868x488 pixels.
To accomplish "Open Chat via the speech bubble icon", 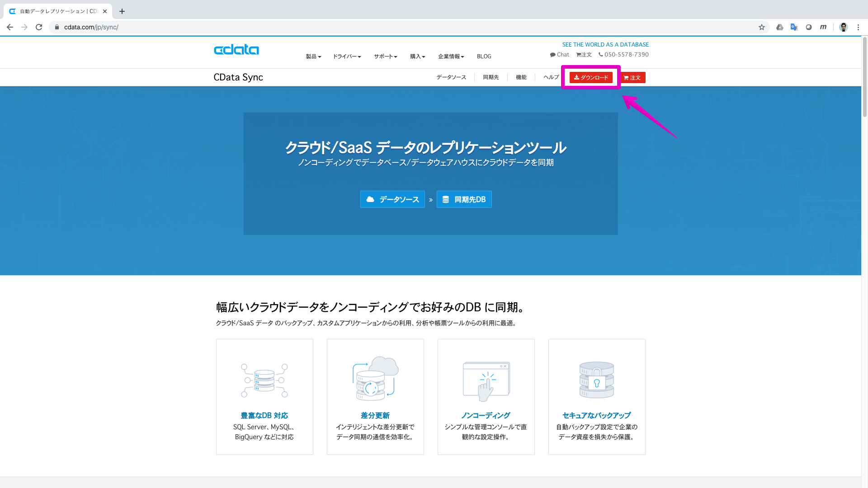I will click(x=553, y=54).
